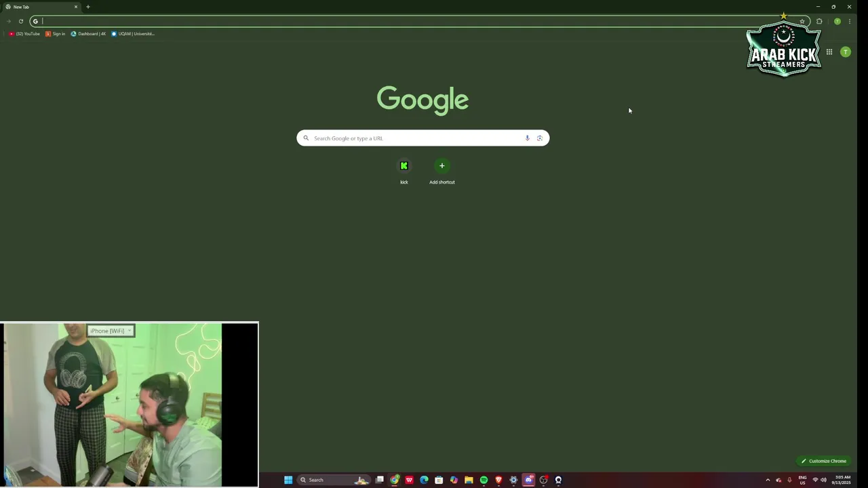Click the Add shortcut plus tile
The height and width of the screenshot is (488, 868).
(442, 171)
